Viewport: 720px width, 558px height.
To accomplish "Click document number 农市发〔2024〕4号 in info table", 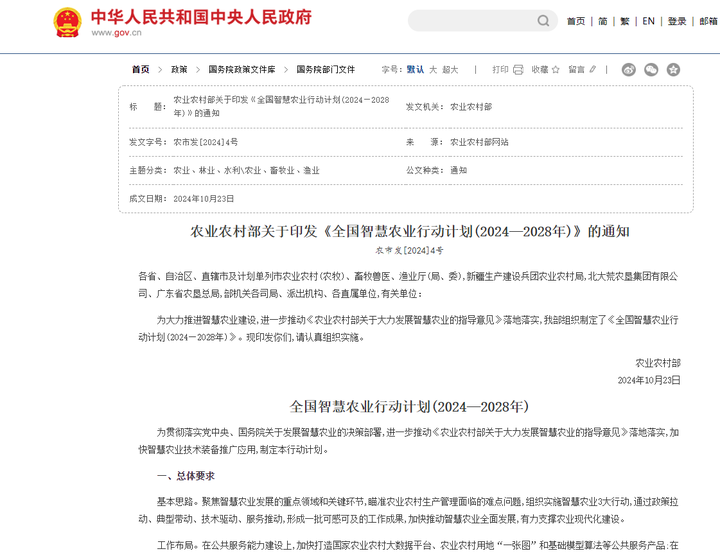I will click(205, 142).
